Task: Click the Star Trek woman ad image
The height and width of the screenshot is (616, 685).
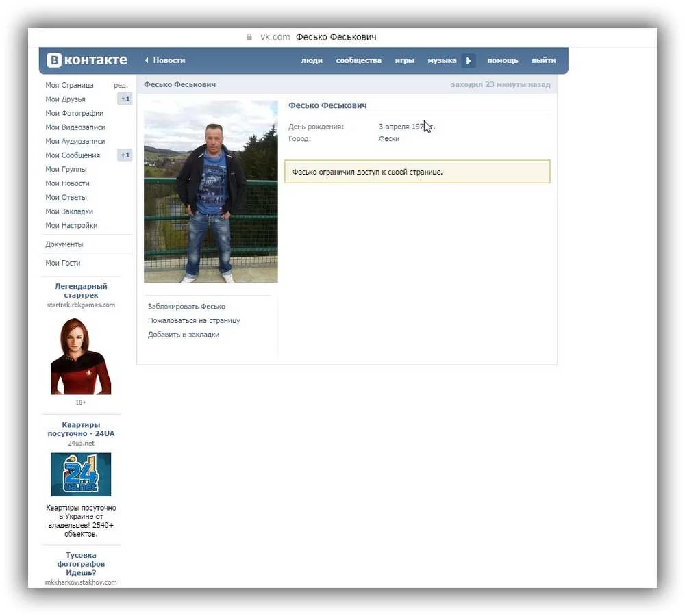Action: pyautogui.click(x=81, y=356)
